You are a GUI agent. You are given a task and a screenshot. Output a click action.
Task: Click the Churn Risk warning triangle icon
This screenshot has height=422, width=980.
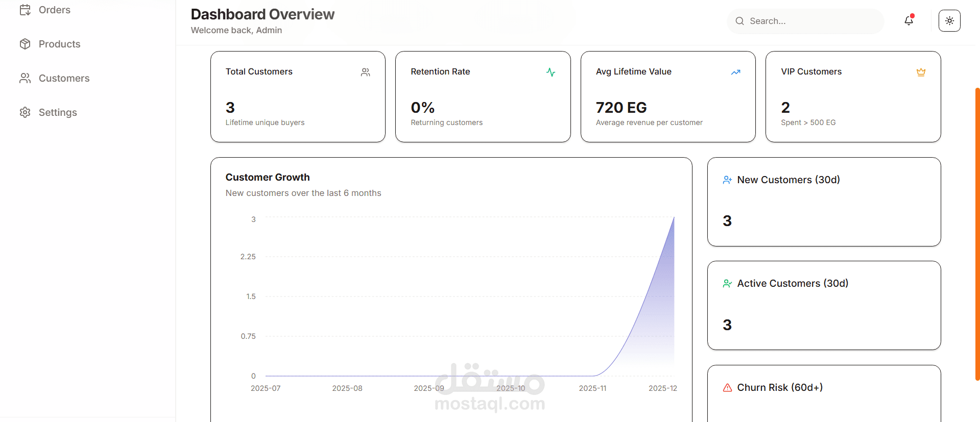coord(727,388)
